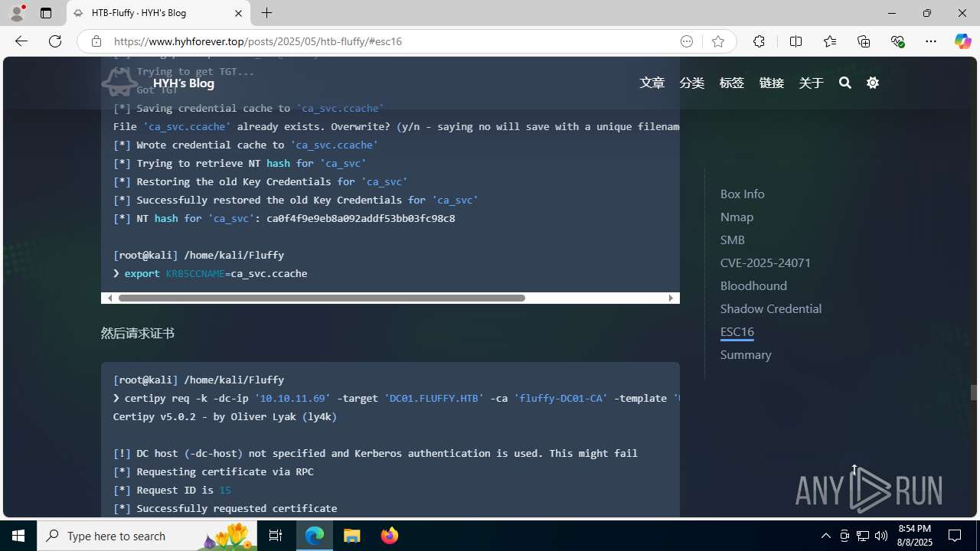Click the 'certipy req -k -dc-ip' command line
This screenshot has height=551, width=980.
pyautogui.click(x=397, y=398)
